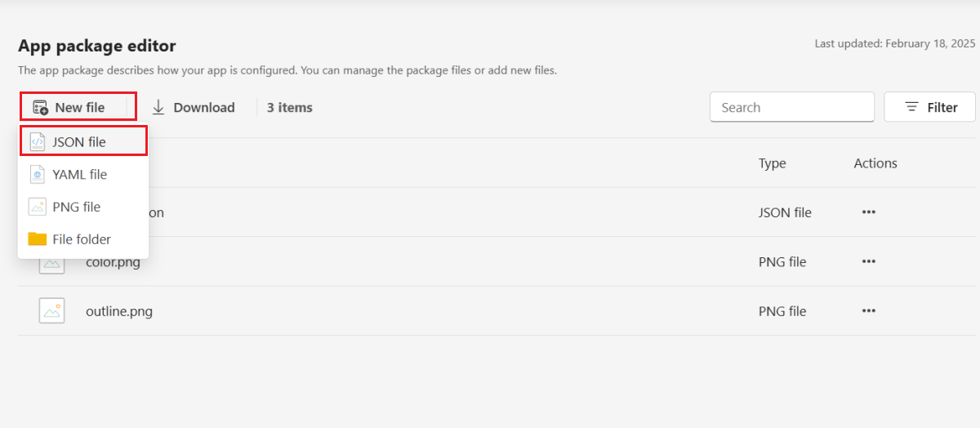
Task: Click the yellow File folder icon
Action: (38, 239)
